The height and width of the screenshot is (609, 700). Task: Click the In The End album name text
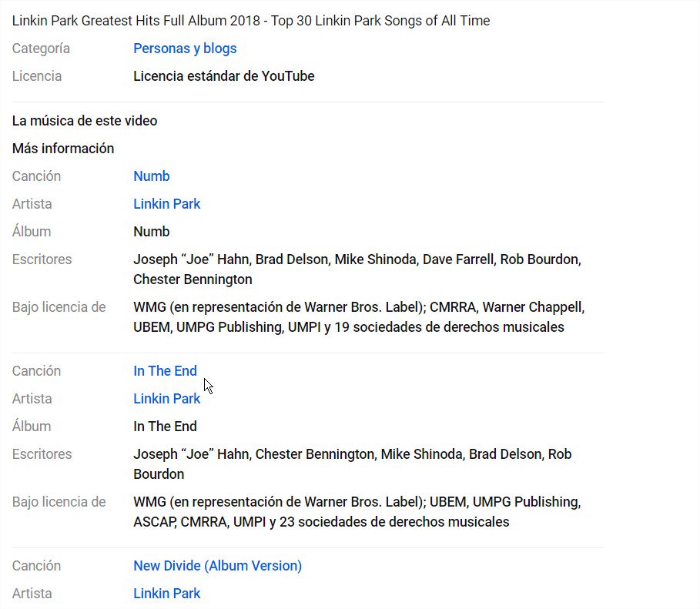tap(165, 426)
